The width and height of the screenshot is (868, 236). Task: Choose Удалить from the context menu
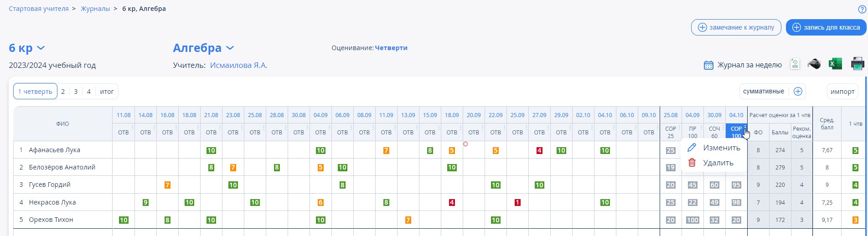718,163
